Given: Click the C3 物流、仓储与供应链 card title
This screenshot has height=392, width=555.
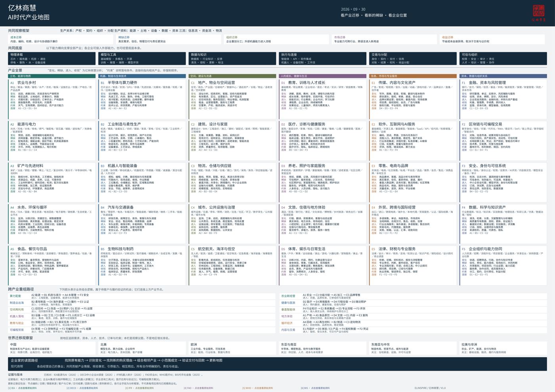Looking at the screenshot, I should (211, 166).
